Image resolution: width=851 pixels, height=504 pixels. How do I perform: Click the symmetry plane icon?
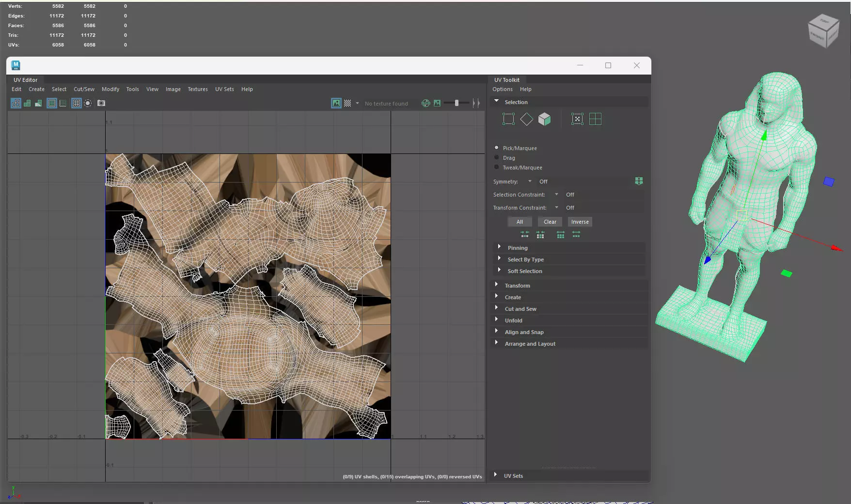click(x=639, y=181)
